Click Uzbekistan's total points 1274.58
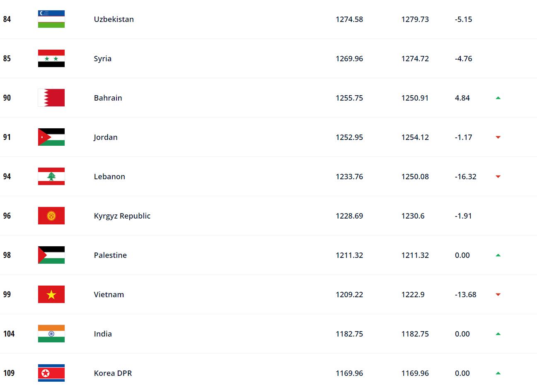The image size is (537, 392). (x=349, y=19)
